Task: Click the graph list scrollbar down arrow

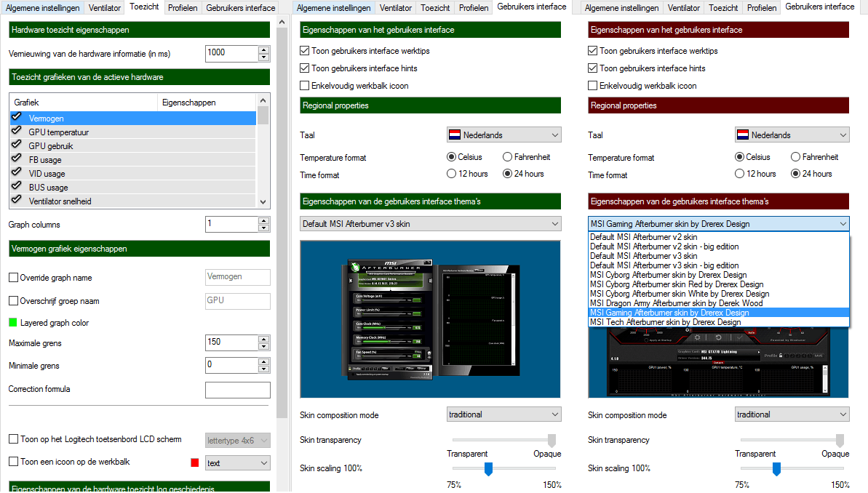Action: (x=263, y=202)
